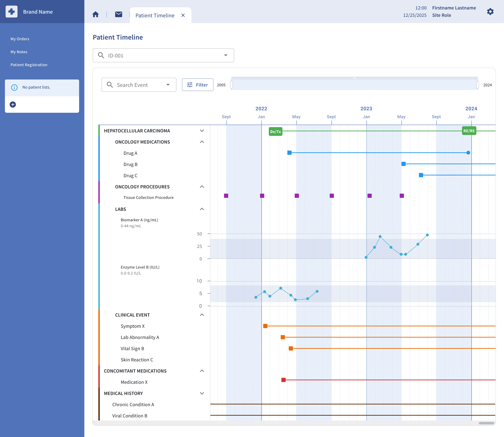Add a patient list with plus icon
Screen dimensions: 504x437
click(x=13, y=105)
